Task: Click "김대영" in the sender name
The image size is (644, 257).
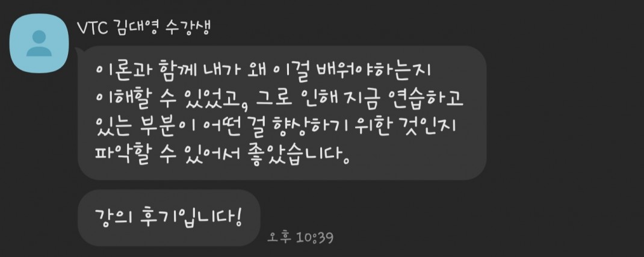Action: pyautogui.click(x=135, y=29)
